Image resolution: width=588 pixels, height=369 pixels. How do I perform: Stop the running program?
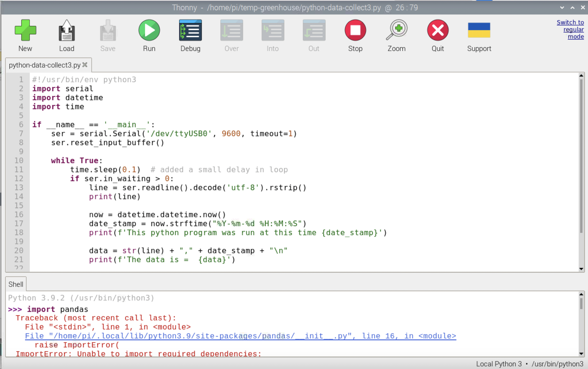point(355,30)
